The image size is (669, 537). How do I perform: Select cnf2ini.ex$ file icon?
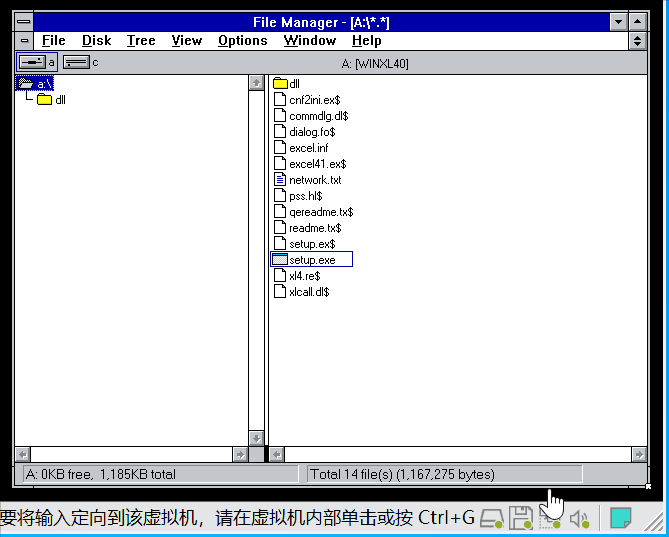[280, 99]
